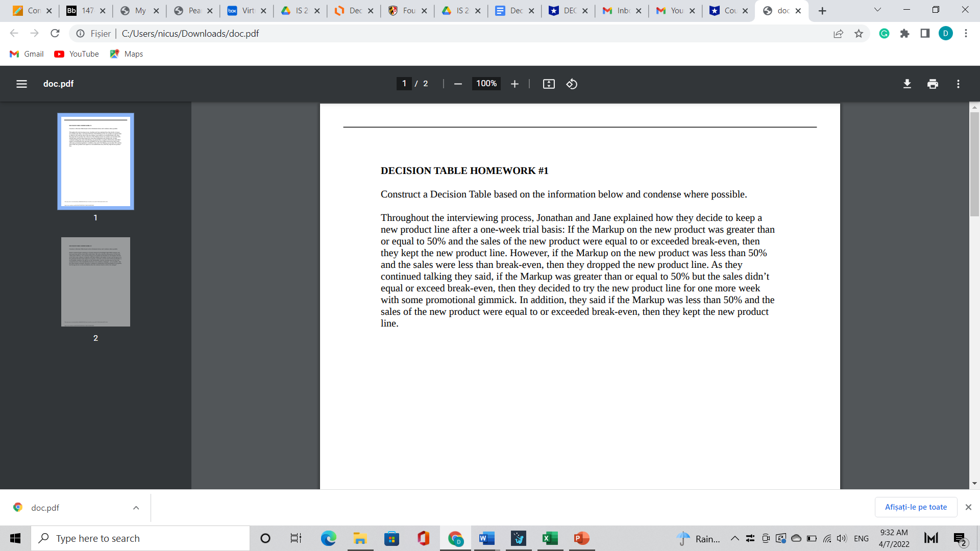Click the zoom out minus button
980x551 pixels.
click(x=458, y=84)
